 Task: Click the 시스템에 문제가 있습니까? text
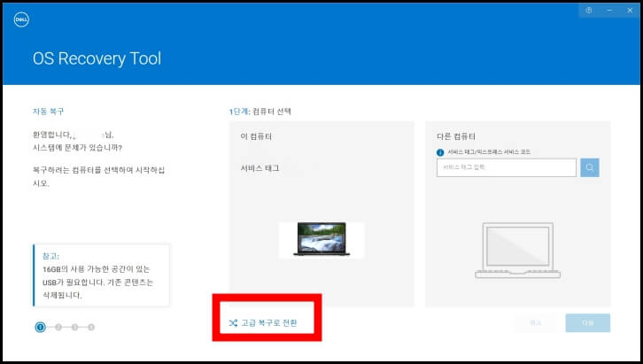[78, 148]
